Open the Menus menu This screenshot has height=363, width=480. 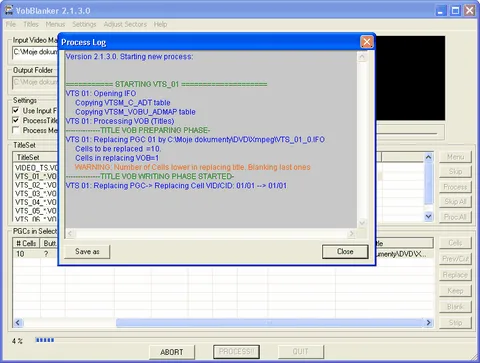[x=55, y=24]
